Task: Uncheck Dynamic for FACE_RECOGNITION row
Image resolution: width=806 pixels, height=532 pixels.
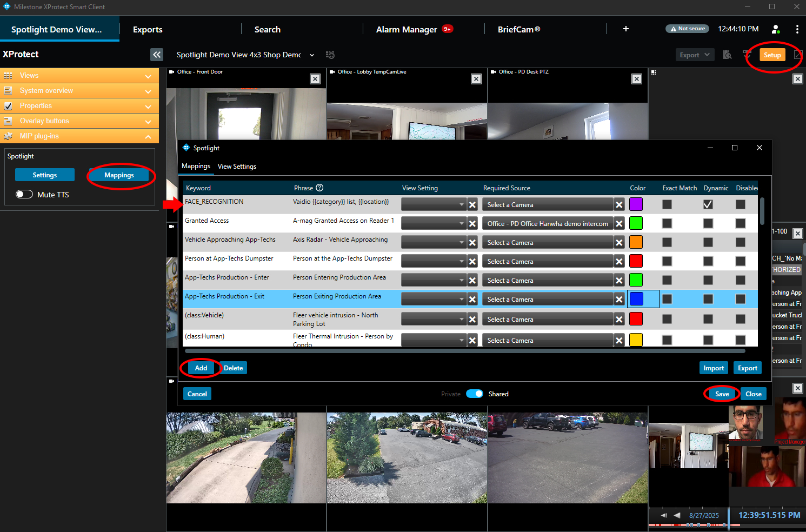Action: coord(708,204)
